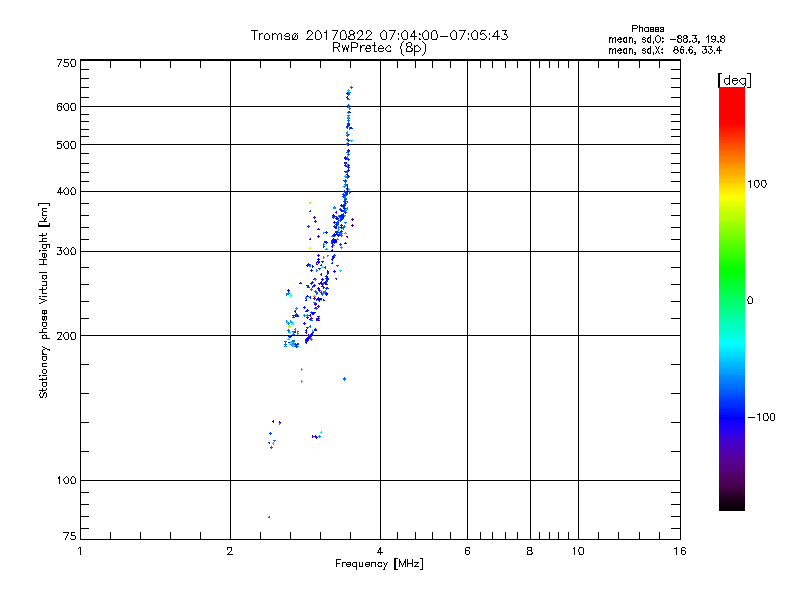The height and width of the screenshot is (600, 800).
Task: Click the colorbar tick label '0'
Action: pos(750,301)
